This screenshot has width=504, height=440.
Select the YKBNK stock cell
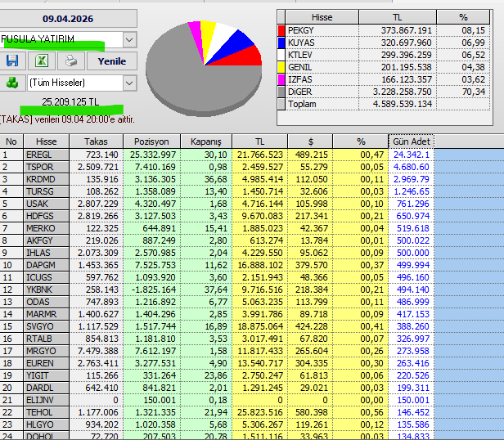47,290
